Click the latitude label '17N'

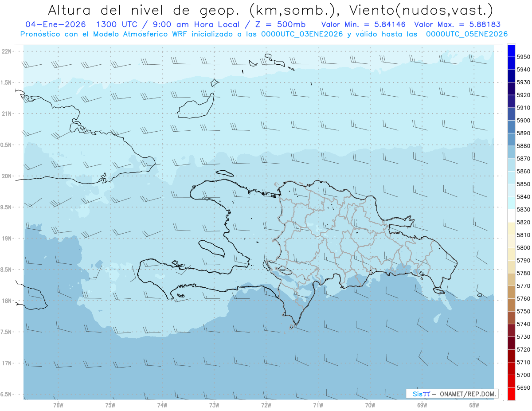(7, 363)
